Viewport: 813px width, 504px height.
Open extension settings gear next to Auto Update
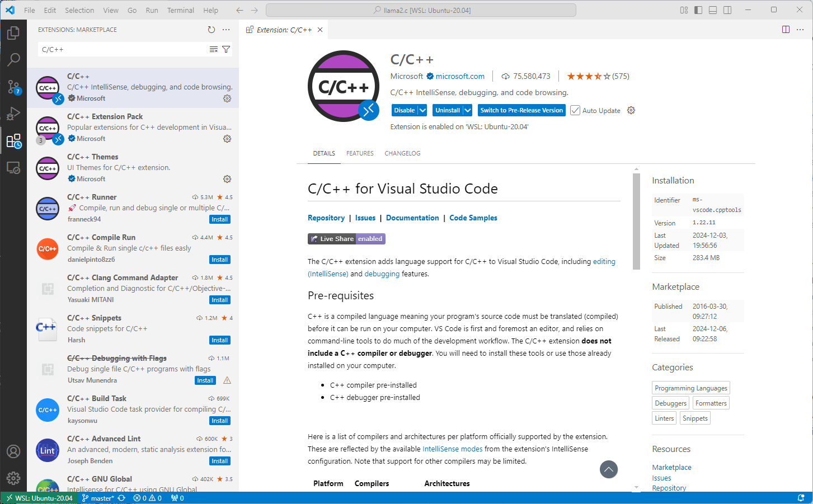point(631,110)
